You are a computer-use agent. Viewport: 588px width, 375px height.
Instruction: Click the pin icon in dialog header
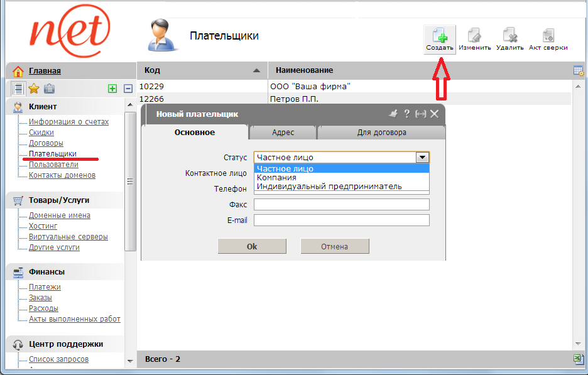(394, 114)
